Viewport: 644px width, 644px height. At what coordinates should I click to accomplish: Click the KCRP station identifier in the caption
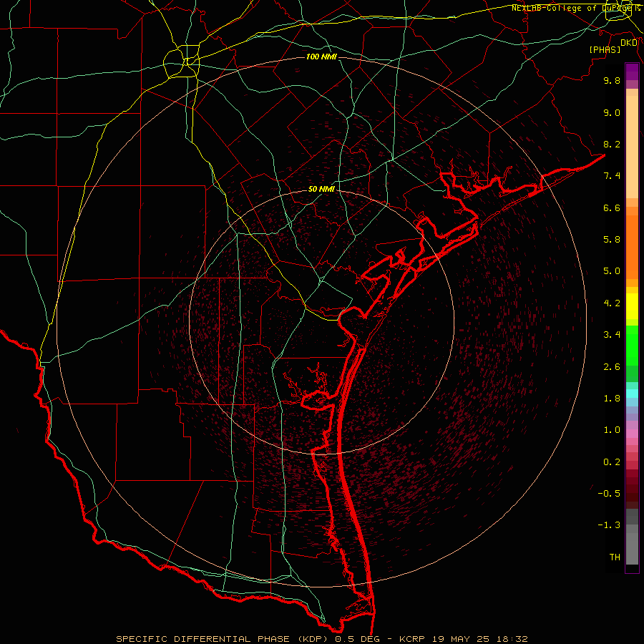coord(413,639)
